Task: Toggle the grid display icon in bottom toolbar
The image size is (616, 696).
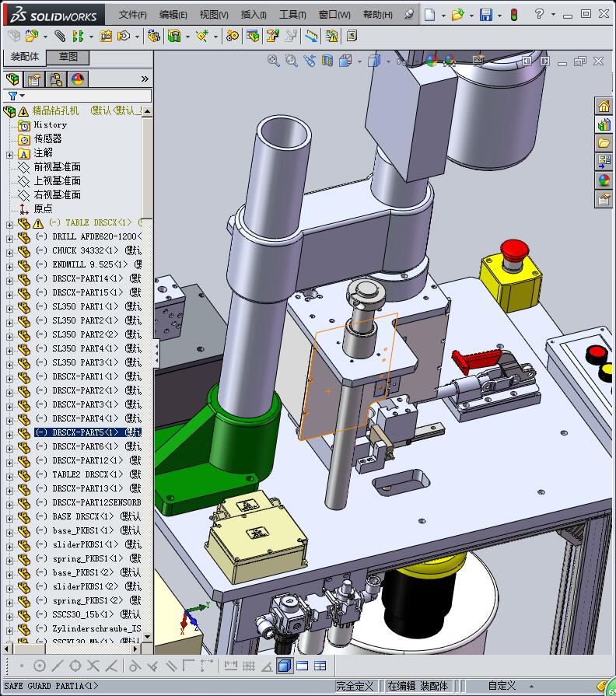Action: coord(249,666)
